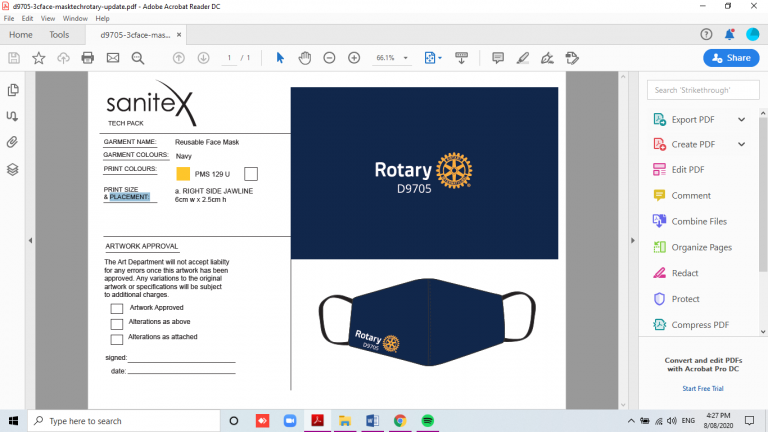The image size is (768, 432).
Task: Zoom in with plus icon
Action: point(354,58)
